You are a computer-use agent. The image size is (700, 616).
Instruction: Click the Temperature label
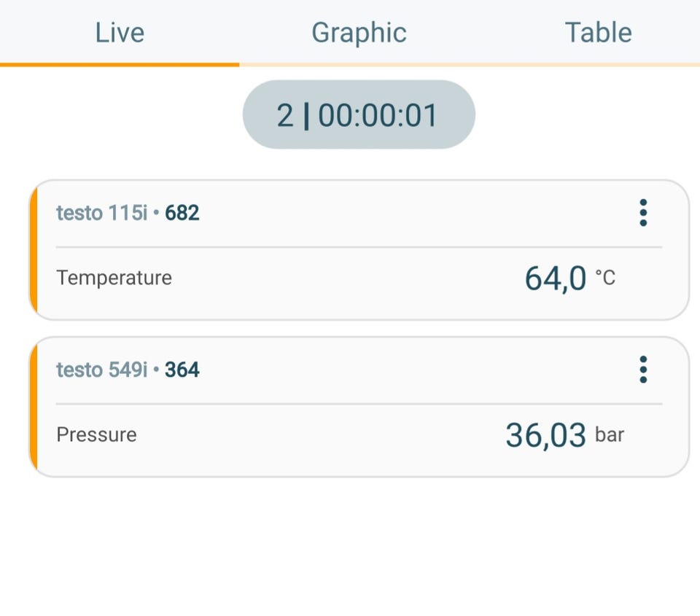(x=114, y=278)
